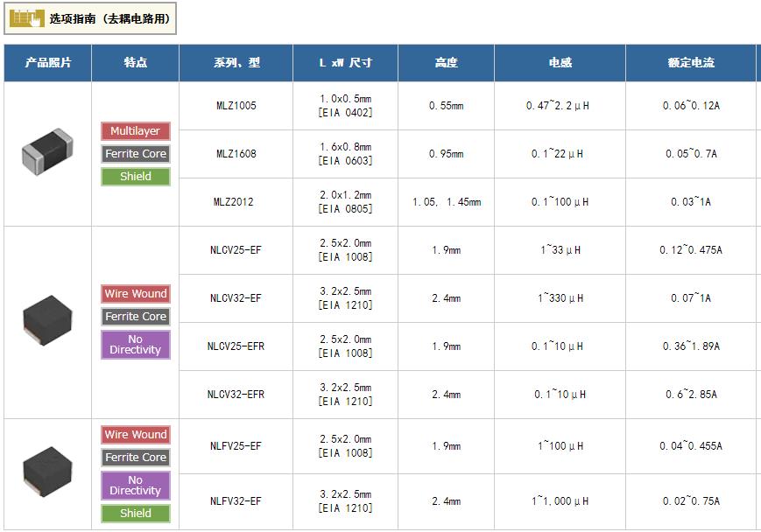Click the 电感 column header
This screenshot has width=761, height=532.
[560, 62]
